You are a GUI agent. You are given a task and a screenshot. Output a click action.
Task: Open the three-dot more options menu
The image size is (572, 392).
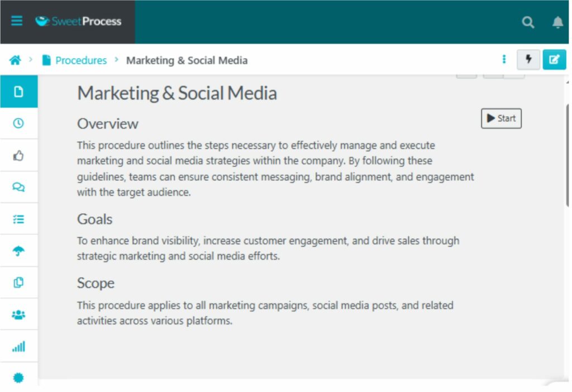click(x=504, y=59)
